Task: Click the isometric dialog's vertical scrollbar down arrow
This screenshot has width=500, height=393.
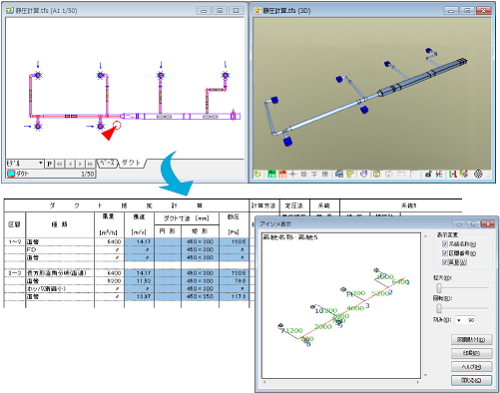Action: tap(425, 375)
